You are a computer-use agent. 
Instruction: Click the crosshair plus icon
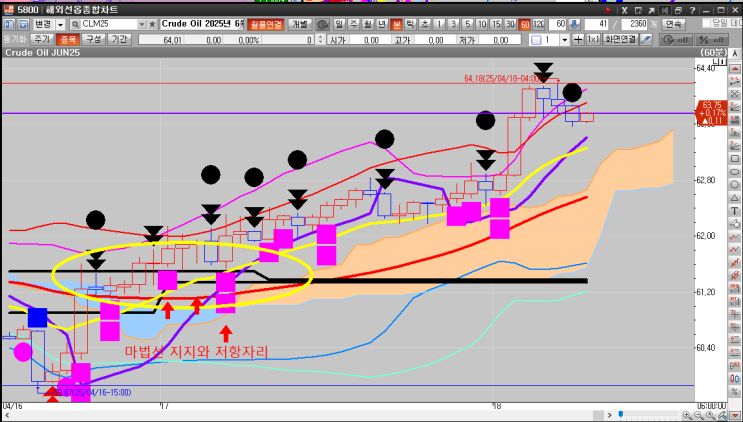[578, 40]
